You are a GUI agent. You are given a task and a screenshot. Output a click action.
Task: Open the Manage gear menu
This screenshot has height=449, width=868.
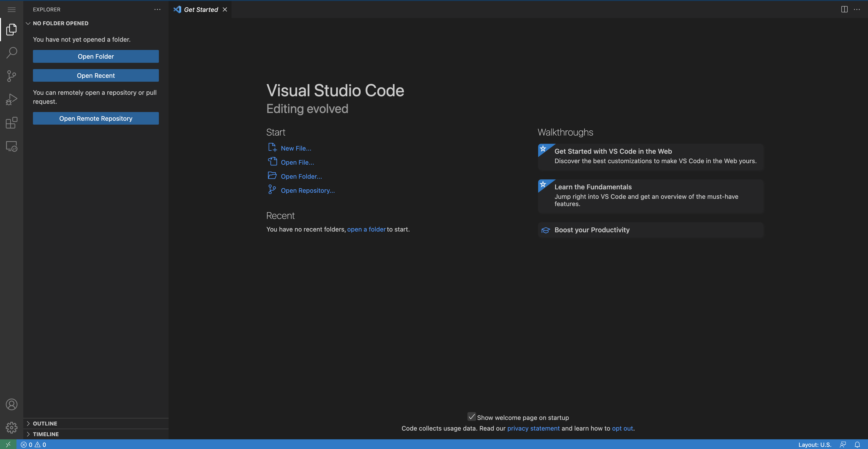(11, 427)
